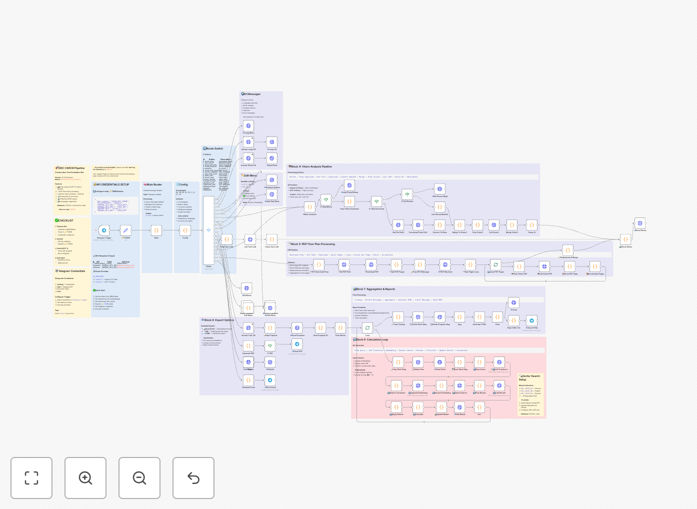Click the Block 8: Export Options title

click(x=218, y=320)
